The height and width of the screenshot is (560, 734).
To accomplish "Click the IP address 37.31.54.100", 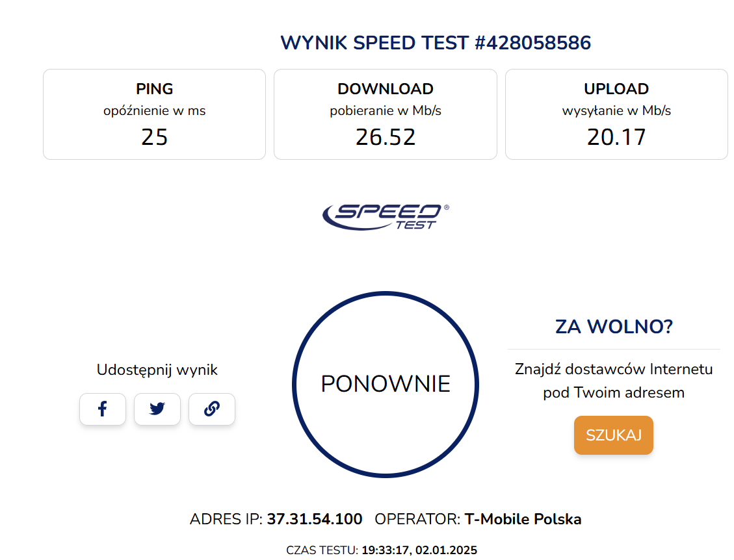I will point(315,519).
